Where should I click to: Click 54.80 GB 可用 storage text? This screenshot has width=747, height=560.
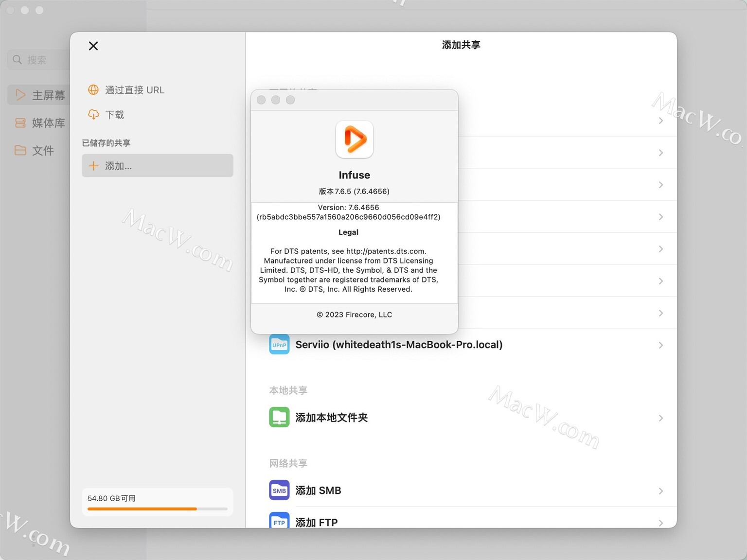[111, 498]
